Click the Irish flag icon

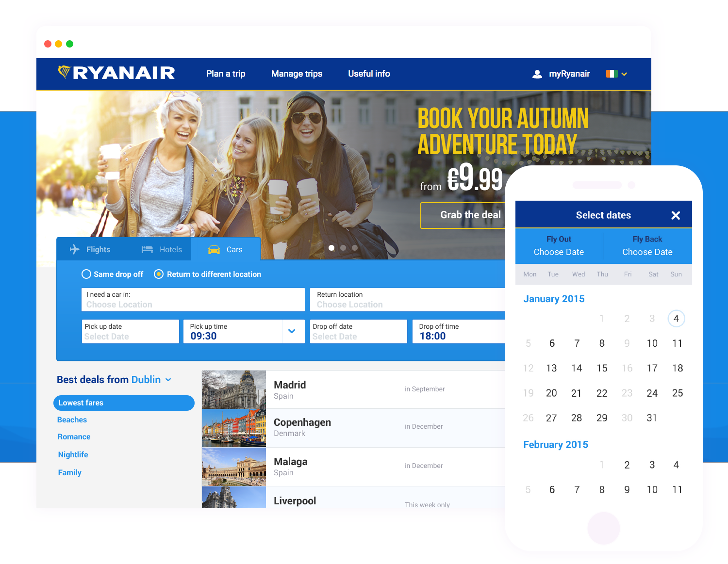coord(612,74)
